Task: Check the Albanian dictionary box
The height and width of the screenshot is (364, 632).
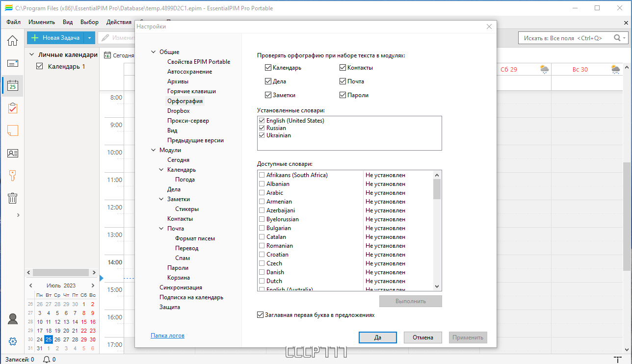Action: coord(262,184)
